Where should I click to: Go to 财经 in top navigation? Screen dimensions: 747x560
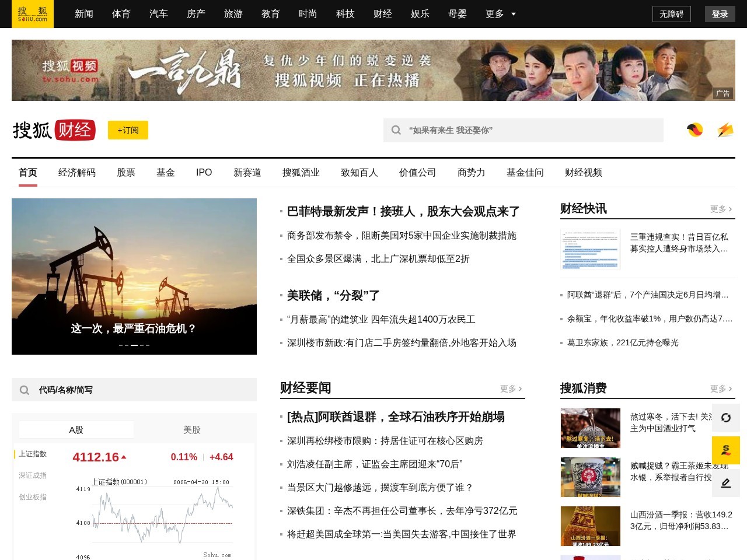tap(383, 14)
